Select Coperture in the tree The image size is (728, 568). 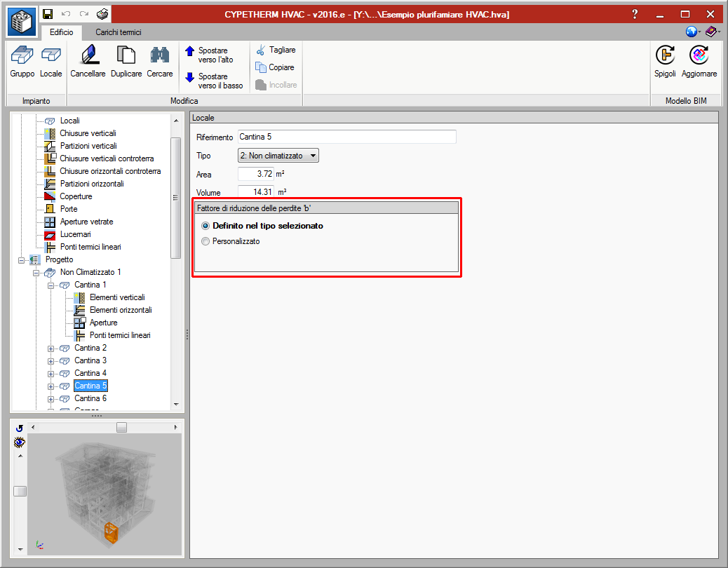point(76,196)
